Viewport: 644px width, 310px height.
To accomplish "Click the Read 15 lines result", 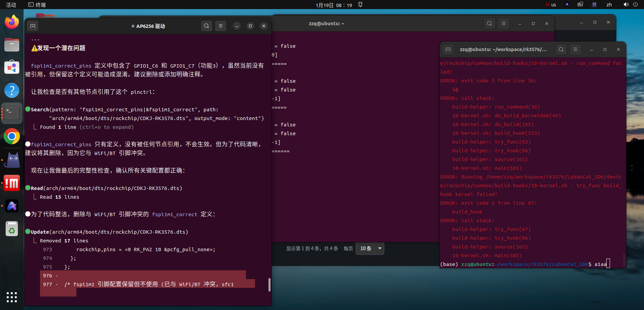I will (60, 197).
